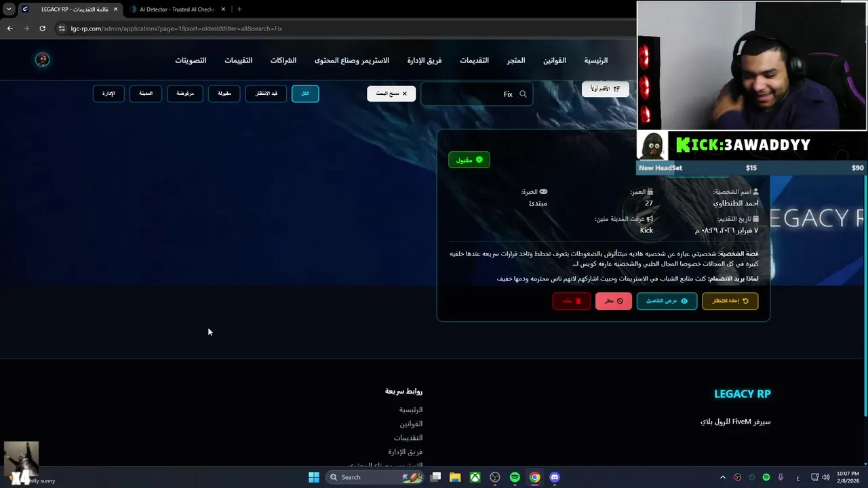
Task: Open footer link فريق الإدارة under روابط سريعة
Action: point(406,452)
